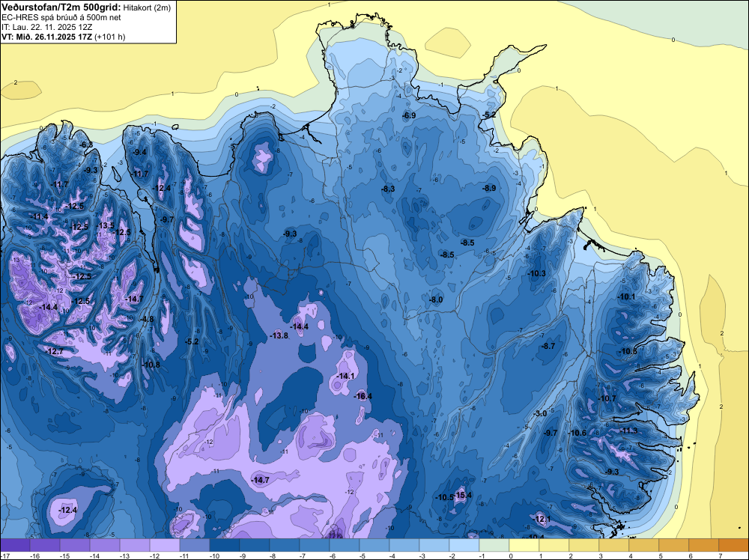Click the -10.6 temperature value on map
The image size is (749, 560).
[x=577, y=433]
